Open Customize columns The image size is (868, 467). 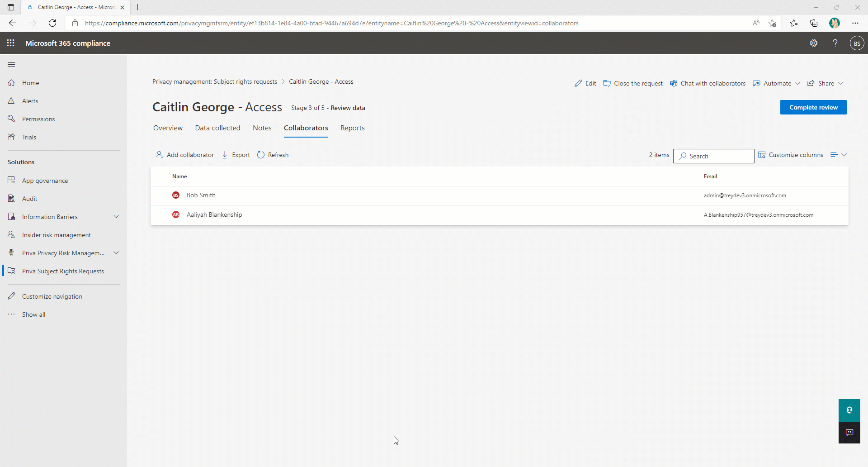click(791, 154)
